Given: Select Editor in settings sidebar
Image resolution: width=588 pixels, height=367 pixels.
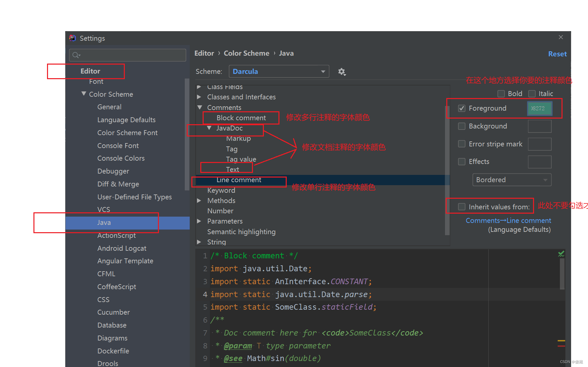Looking at the screenshot, I should 90,71.
